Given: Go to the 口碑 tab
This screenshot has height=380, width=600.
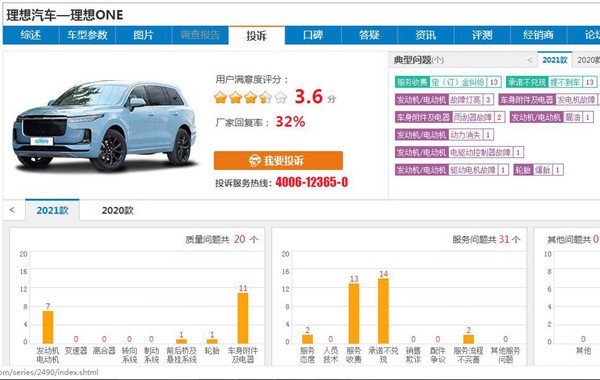Looking at the screenshot, I should pos(313,35).
